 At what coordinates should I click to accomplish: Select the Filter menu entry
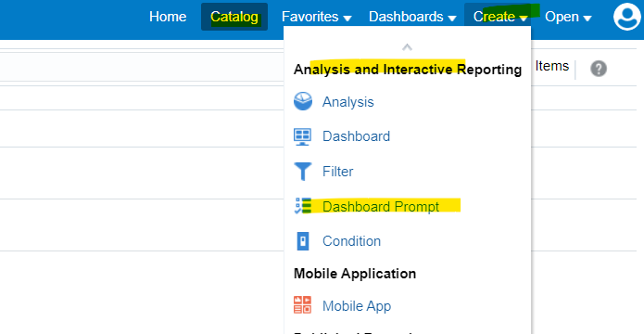click(x=337, y=172)
